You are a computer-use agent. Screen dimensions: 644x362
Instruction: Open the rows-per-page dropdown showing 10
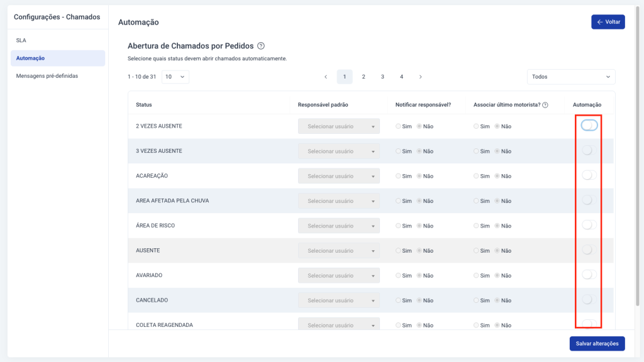(x=175, y=77)
